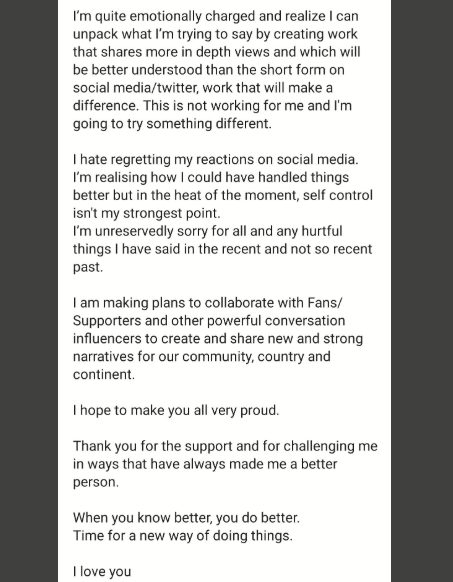Click "I hate regretting my reactions" line
Screen dimensions: 453x582
(216, 160)
